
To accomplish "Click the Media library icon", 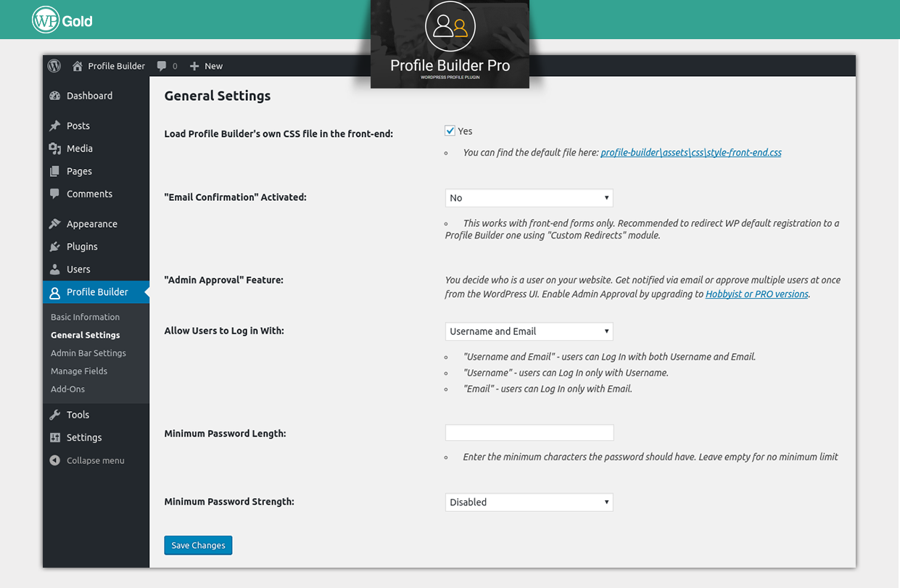I will (54, 149).
